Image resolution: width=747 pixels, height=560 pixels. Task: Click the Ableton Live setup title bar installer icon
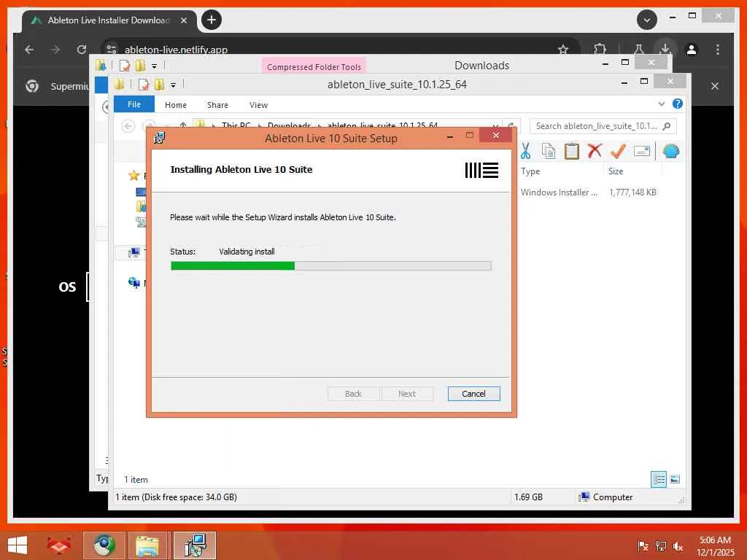tap(160, 138)
